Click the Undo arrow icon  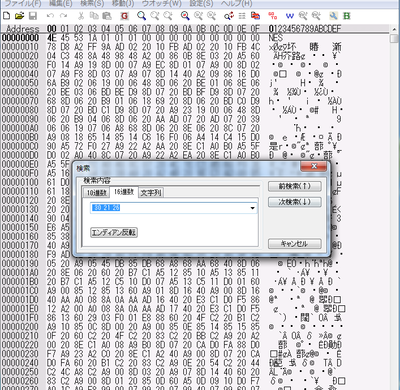pos(50,16)
